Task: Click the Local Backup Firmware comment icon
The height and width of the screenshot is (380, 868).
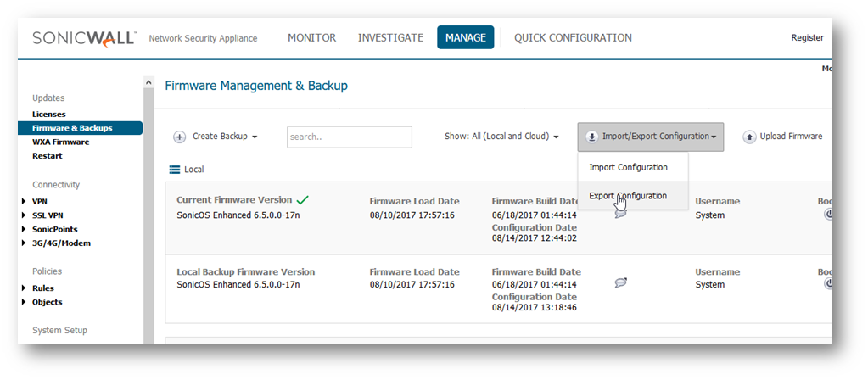Action: click(x=620, y=282)
